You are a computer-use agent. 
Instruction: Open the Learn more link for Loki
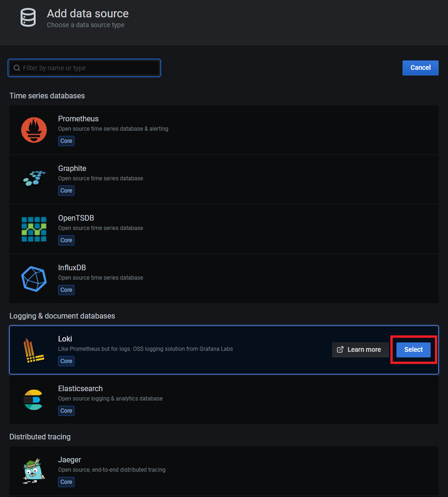point(360,349)
